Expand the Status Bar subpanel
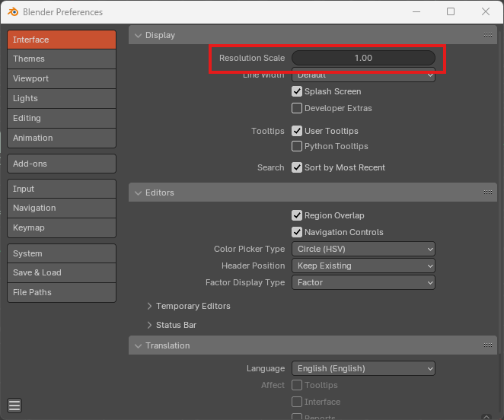The height and width of the screenshot is (420, 504). click(149, 325)
